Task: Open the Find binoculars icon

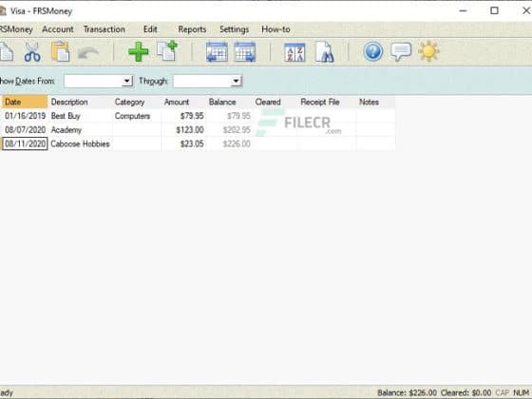Action: tap(324, 52)
